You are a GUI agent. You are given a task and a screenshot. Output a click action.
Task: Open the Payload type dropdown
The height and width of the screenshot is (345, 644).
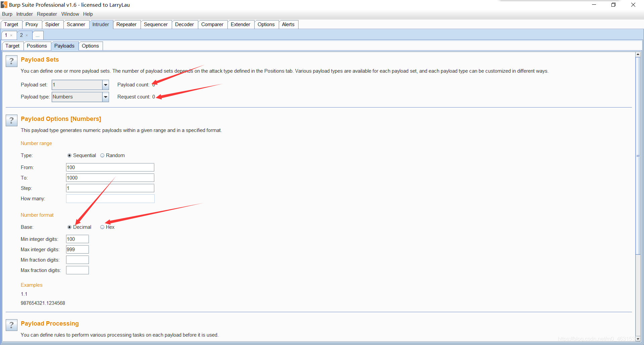(105, 97)
